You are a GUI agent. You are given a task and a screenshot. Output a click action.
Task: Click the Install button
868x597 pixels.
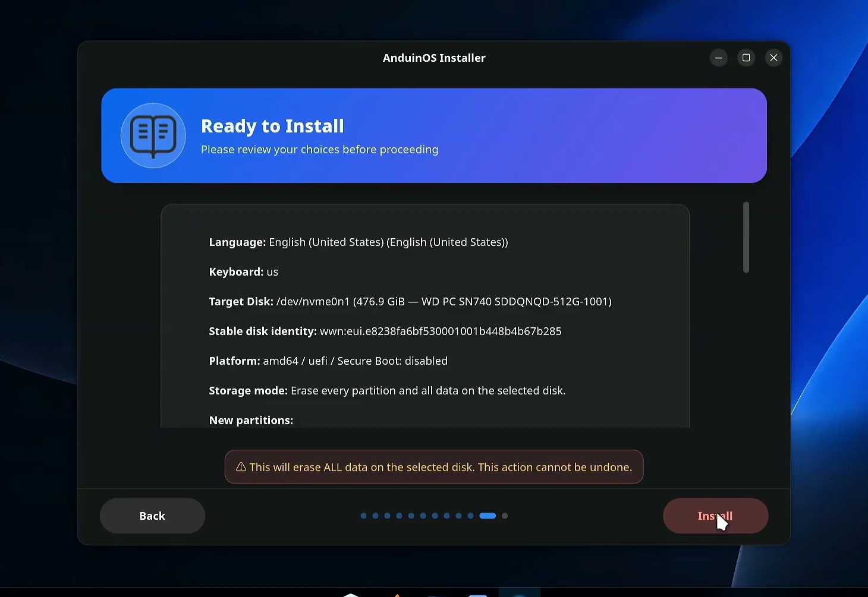pos(715,516)
